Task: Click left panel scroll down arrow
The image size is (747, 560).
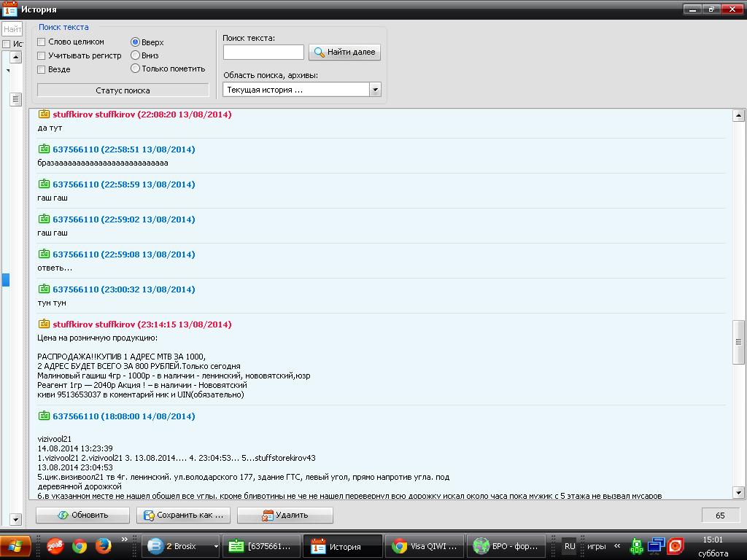Action: tap(16, 519)
